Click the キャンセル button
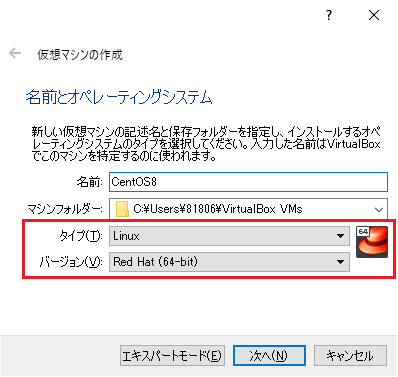This screenshot has width=398, height=377. [350, 356]
